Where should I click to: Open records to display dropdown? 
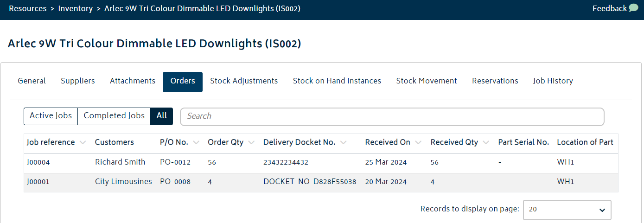pos(567,210)
